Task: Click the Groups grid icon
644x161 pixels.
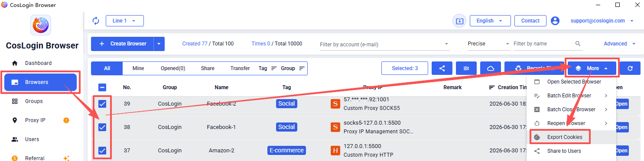Action: [x=15, y=101]
